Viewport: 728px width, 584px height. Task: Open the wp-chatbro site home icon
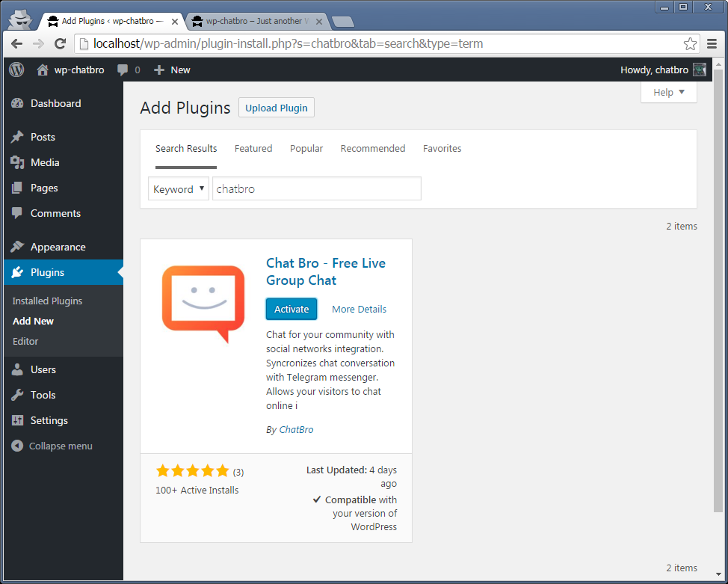[x=43, y=70]
